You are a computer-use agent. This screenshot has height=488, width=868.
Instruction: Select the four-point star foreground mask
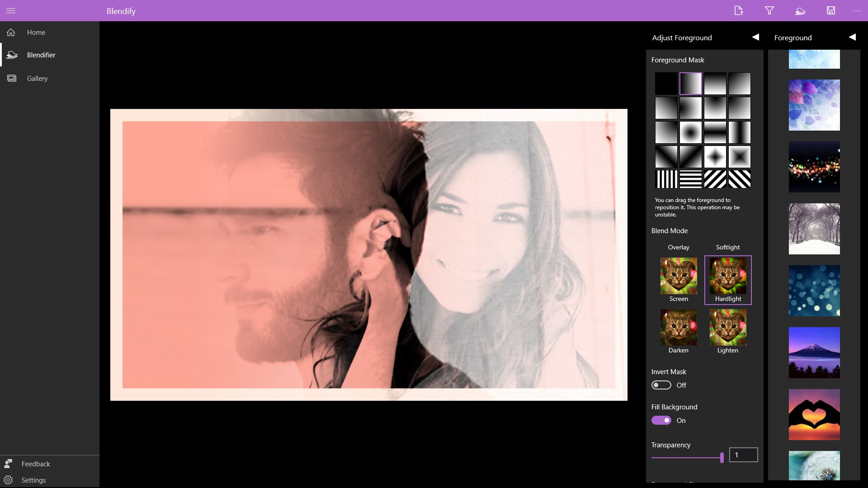pyautogui.click(x=715, y=157)
